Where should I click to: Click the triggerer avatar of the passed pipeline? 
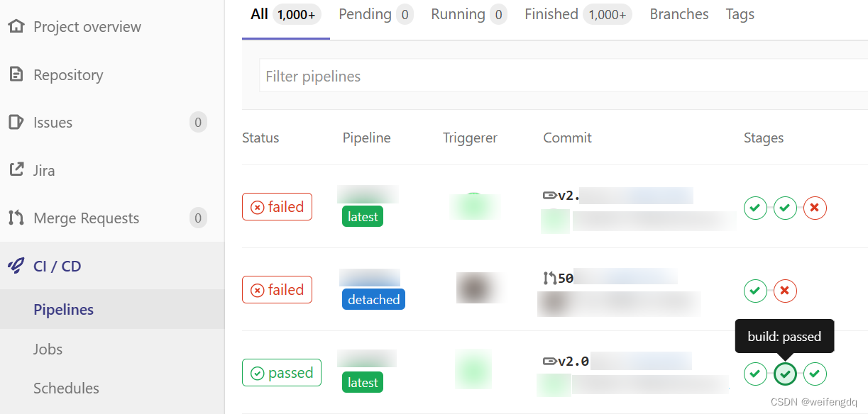pyautogui.click(x=473, y=369)
